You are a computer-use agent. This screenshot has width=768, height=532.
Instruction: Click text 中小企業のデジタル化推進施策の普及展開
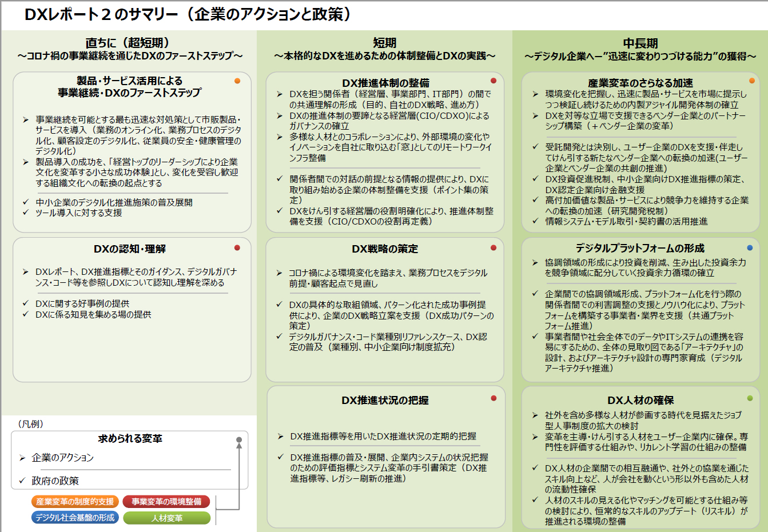114,202
